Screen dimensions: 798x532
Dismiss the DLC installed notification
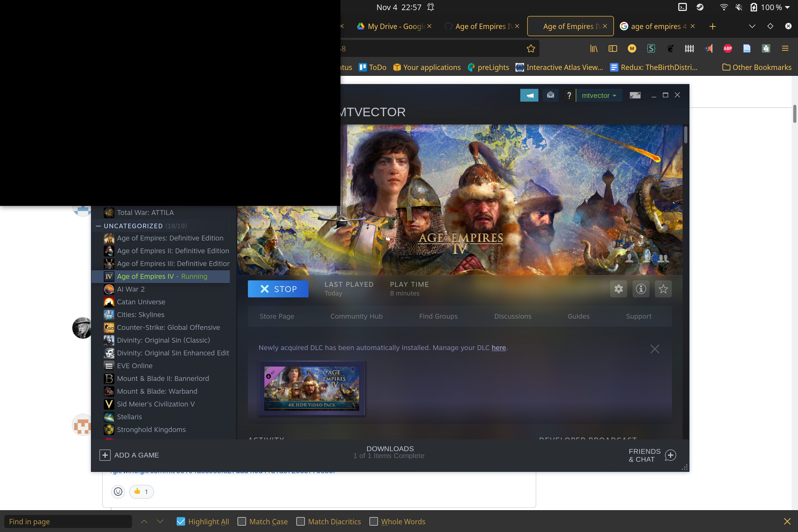point(655,349)
